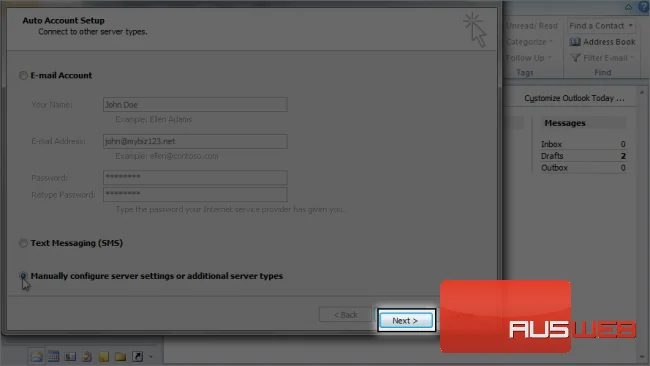
Task: Click the E-mail Address input field
Action: [x=195, y=141]
